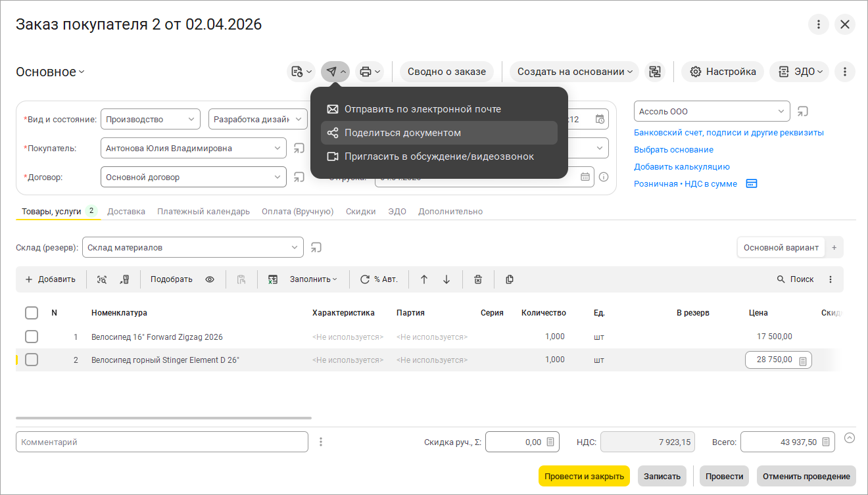Click the plus icon next to Основной вариант
868x495 pixels.
tap(834, 247)
